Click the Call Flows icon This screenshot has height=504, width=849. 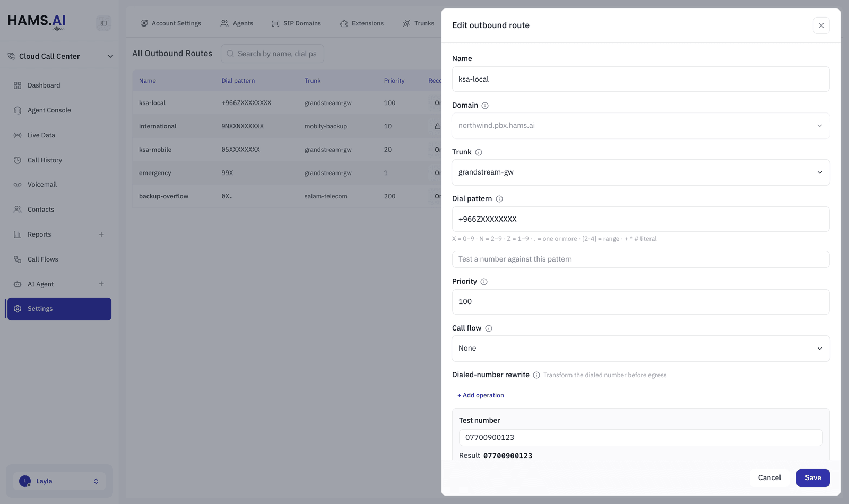tap(18, 259)
